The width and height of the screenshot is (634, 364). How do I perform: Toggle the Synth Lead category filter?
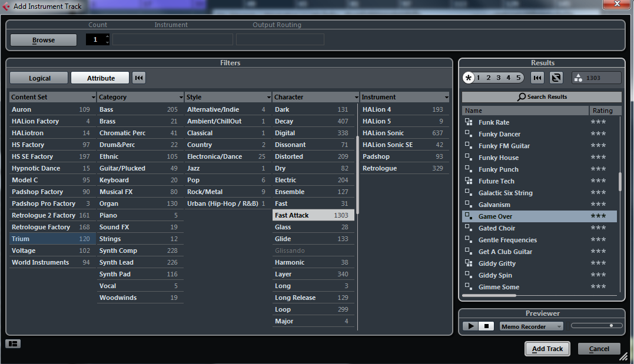(140, 262)
